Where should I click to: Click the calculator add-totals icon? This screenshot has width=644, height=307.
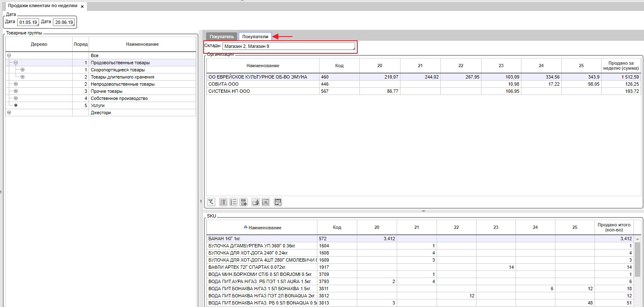click(x=243, y=202)
